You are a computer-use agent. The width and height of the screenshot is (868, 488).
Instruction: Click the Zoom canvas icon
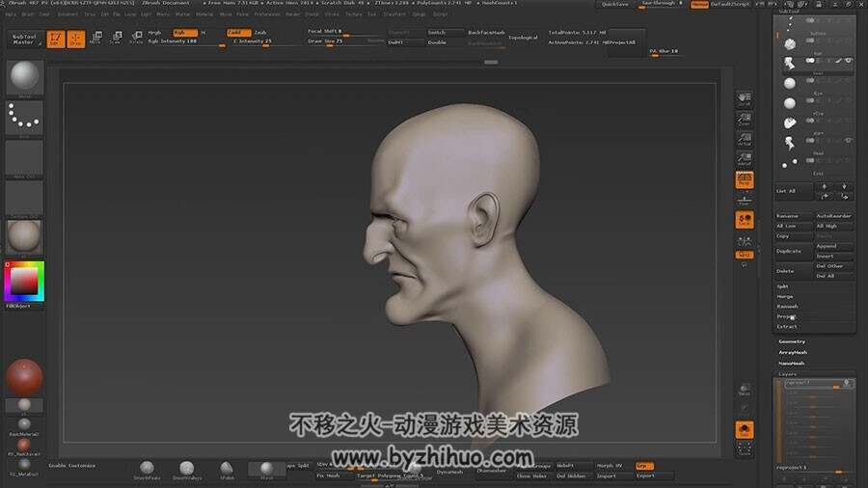pyautogui.click(x=744, y=119)
